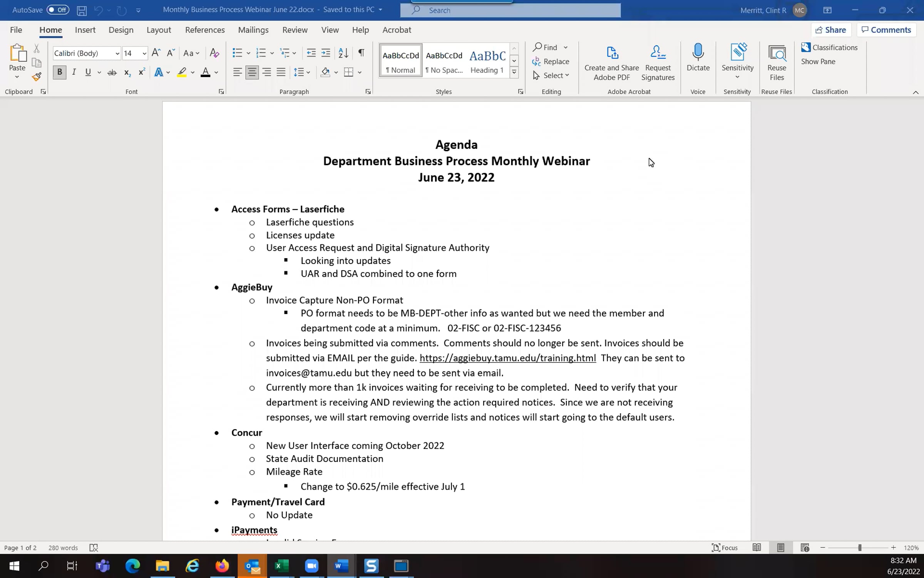Click the Cut scissors icon
The image size is (924, 578).
point(37,48)
